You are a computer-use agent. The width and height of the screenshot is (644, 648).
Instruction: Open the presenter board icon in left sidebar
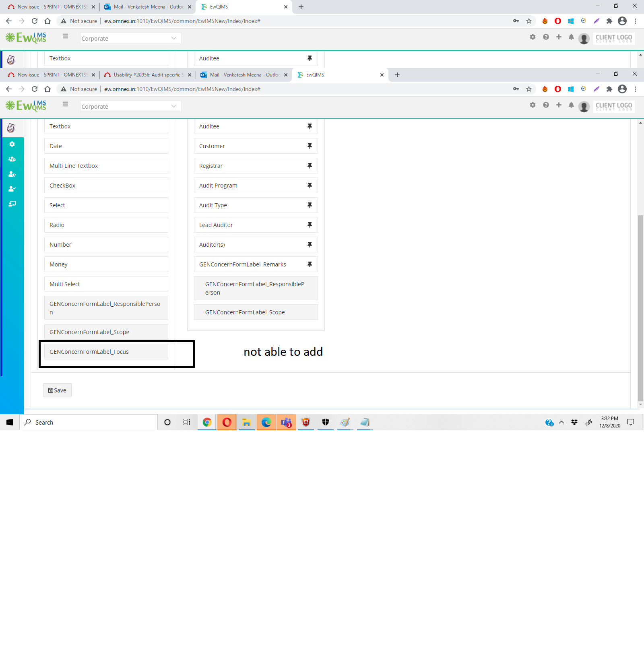point(12,204)
